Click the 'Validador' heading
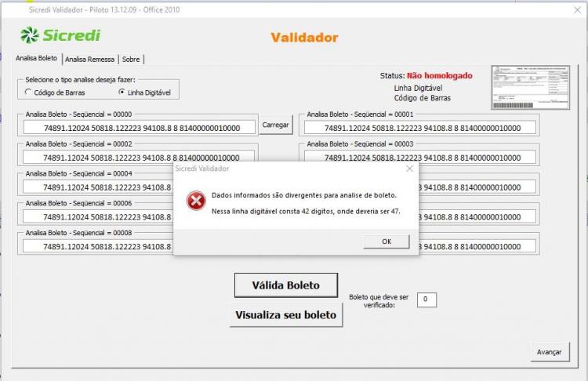Viewport: 588px width, 381px height. 304,38
